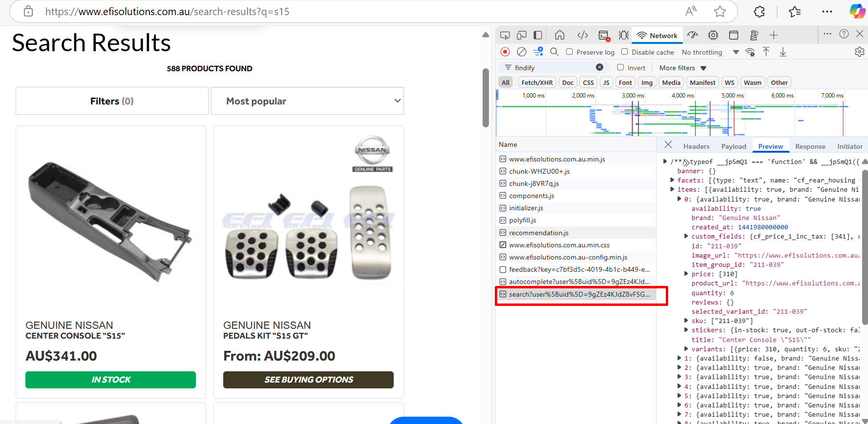Screen dimensions: 868x424
Task: Expand item 1 in the items list
Action: tap(679, 358)
